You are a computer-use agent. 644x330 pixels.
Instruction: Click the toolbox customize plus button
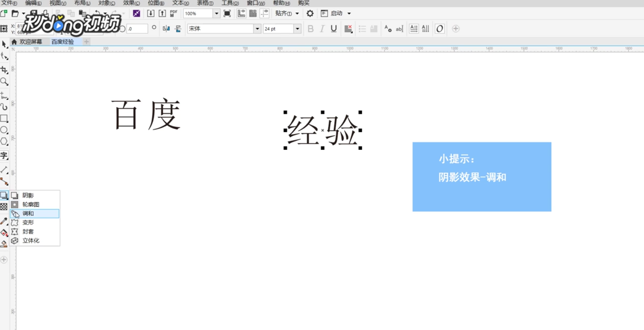pyautogui.click(x=4, y=259)
